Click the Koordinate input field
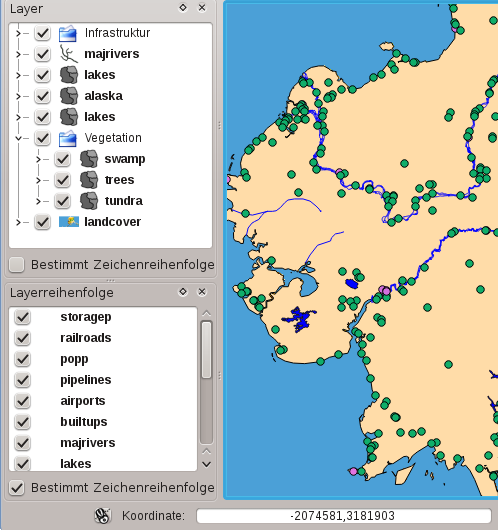 343,516
